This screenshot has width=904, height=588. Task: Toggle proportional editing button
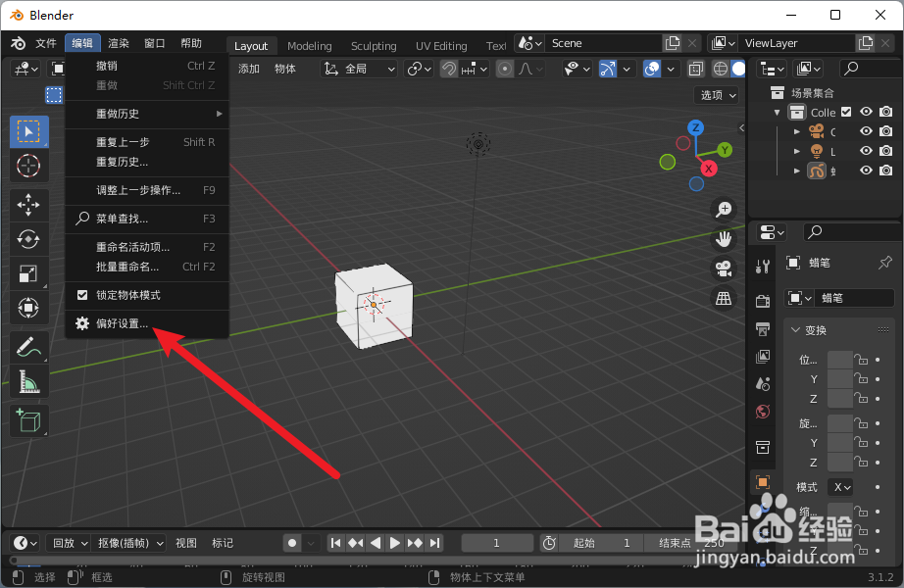pos(505,70)
